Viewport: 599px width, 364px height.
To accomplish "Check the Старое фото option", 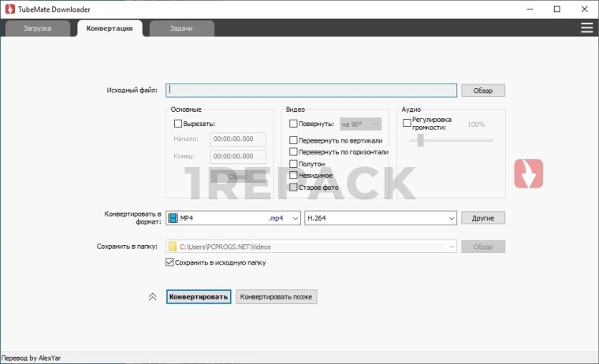I will pyautogui.click(x=294, y=188).
